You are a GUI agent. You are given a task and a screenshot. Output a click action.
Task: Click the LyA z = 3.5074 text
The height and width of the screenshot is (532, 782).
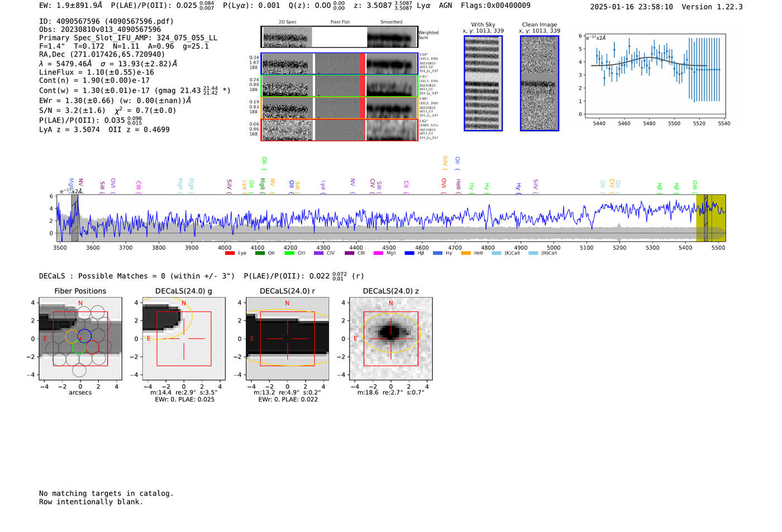pyautogui.click(x=70, y=130)
